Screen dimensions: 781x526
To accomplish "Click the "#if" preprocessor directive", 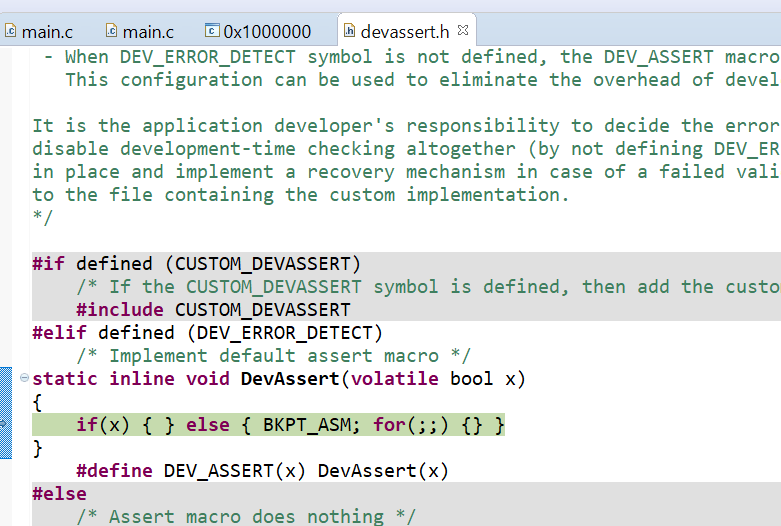I will 48,264.
